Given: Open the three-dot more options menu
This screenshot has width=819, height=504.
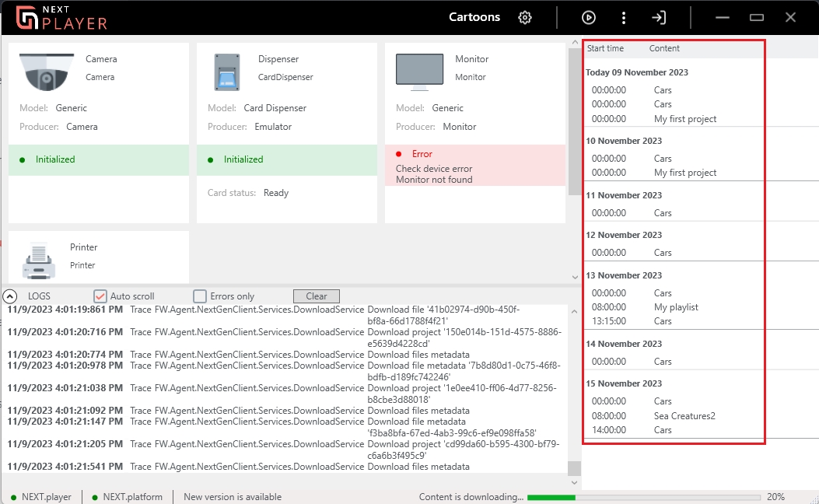Looking at the screenshot, I should tap(624, 17).
